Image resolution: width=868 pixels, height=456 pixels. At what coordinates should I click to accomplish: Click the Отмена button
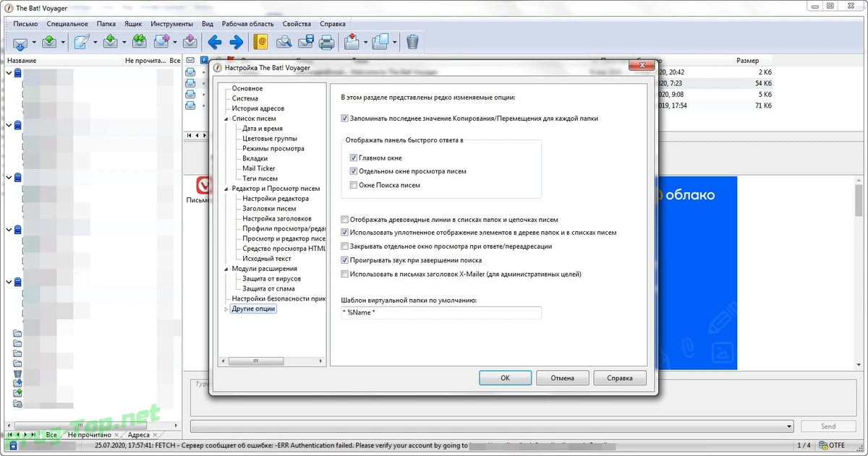(x=562, y=378)
